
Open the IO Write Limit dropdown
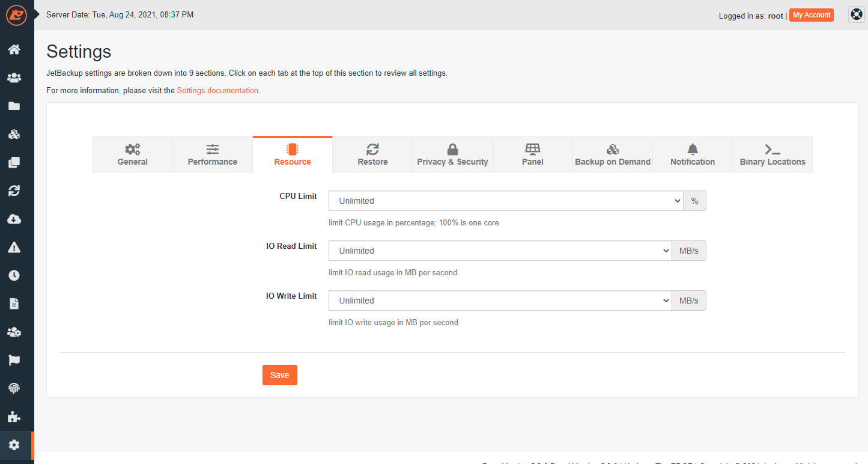[499, 300]
